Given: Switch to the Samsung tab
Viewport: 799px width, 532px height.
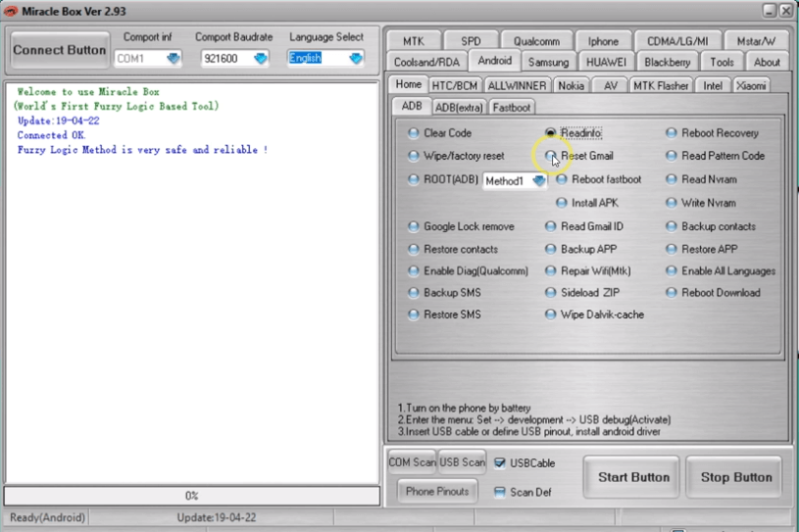Looking at the screenshot, I should 548,62.
